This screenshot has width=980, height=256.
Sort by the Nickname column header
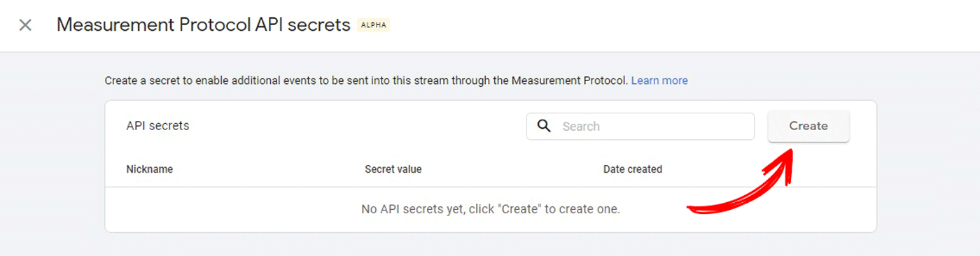pos(149,169)
